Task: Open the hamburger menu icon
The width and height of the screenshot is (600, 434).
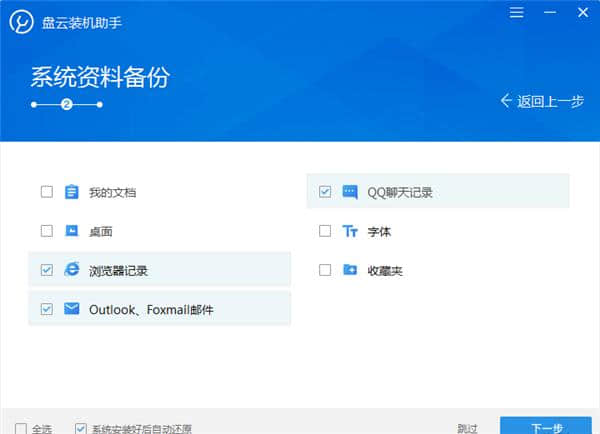Action: (516, 12)
